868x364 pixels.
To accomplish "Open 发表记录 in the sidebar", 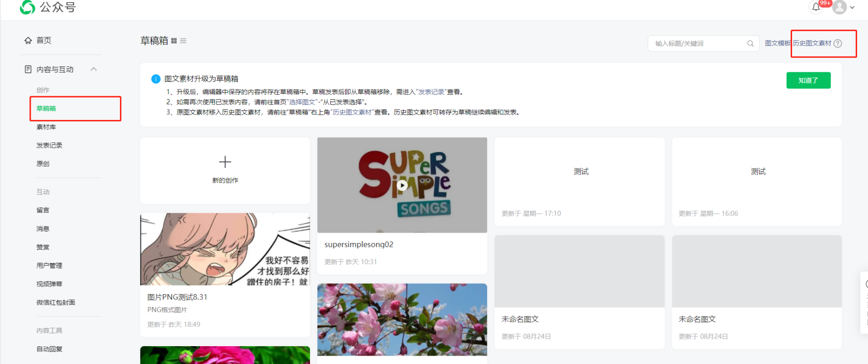I will coord(49,145).
